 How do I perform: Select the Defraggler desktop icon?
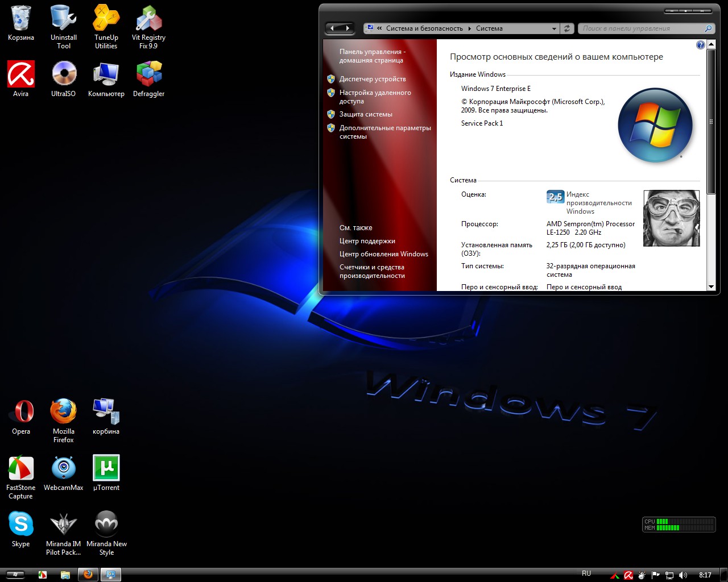pos(148,79)
